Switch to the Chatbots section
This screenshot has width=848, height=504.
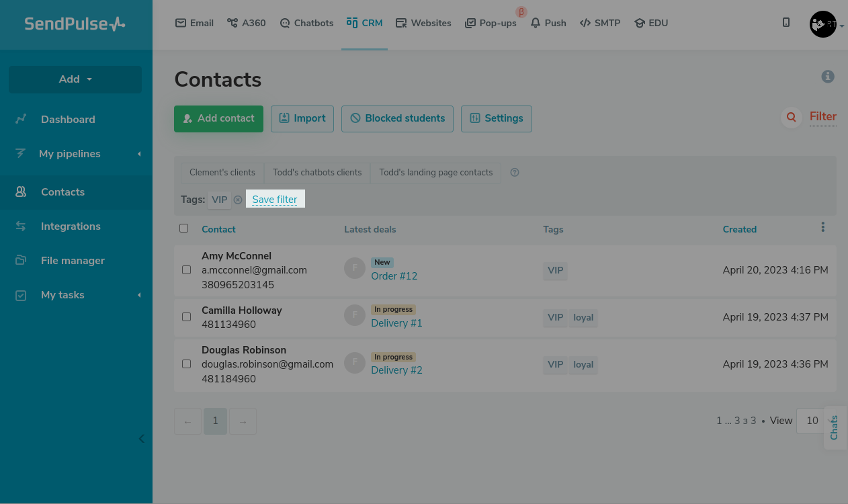tap(306, 23)
